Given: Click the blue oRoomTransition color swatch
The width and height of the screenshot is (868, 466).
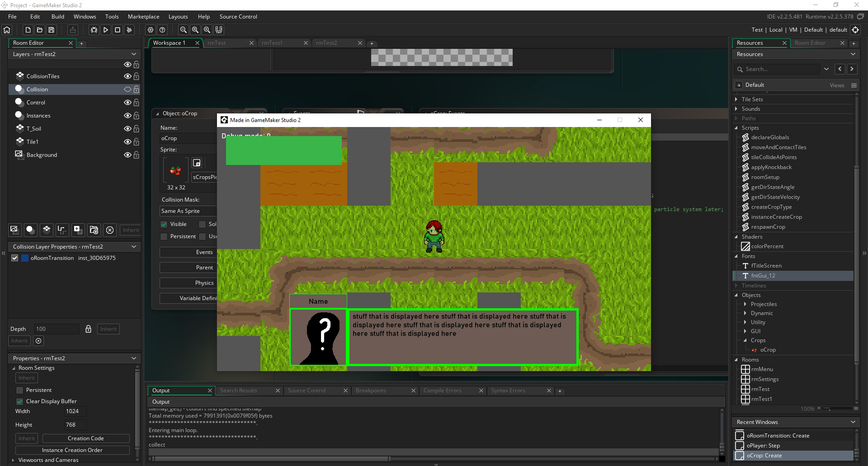Looking at the screenshot, I should 25,258.
